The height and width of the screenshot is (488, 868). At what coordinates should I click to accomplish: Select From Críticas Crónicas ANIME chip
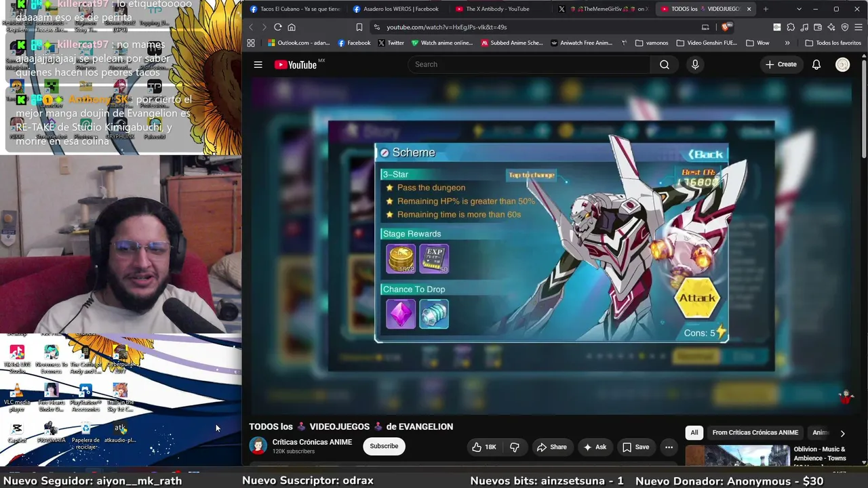(755, 432)
